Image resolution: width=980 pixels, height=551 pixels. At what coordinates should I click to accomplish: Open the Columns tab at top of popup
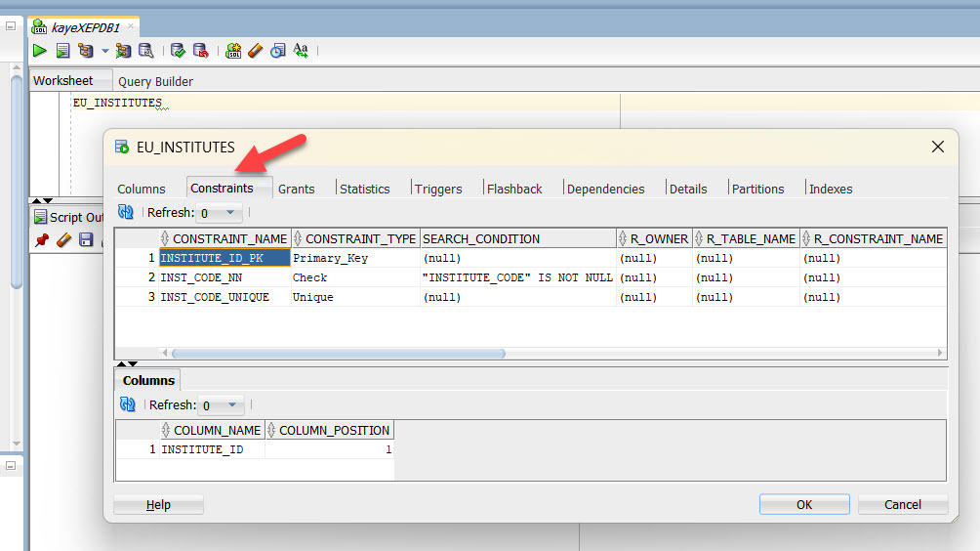[x=142, y=189]
